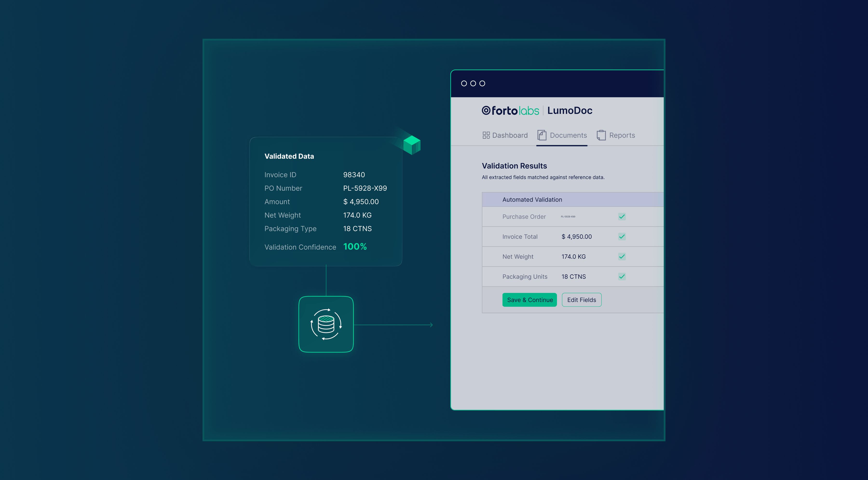Click the database sync icon tile

click(x=326, y=324)
